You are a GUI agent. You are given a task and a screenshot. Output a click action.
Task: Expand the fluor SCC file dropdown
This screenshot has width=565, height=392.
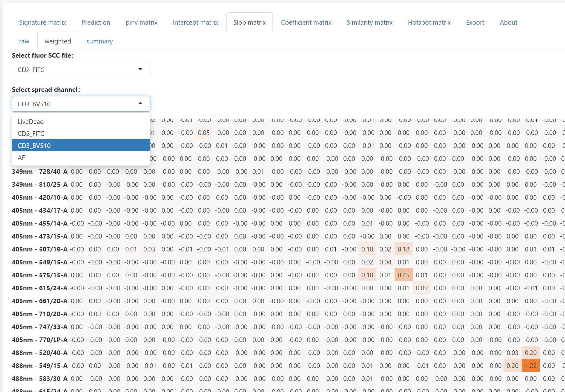coord(81,70)
